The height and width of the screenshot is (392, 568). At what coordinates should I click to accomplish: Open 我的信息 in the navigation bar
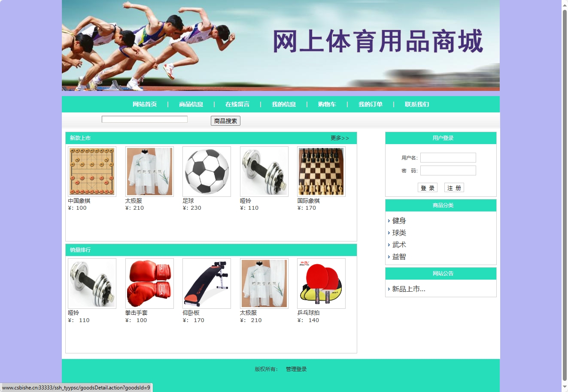coord(284,104)
